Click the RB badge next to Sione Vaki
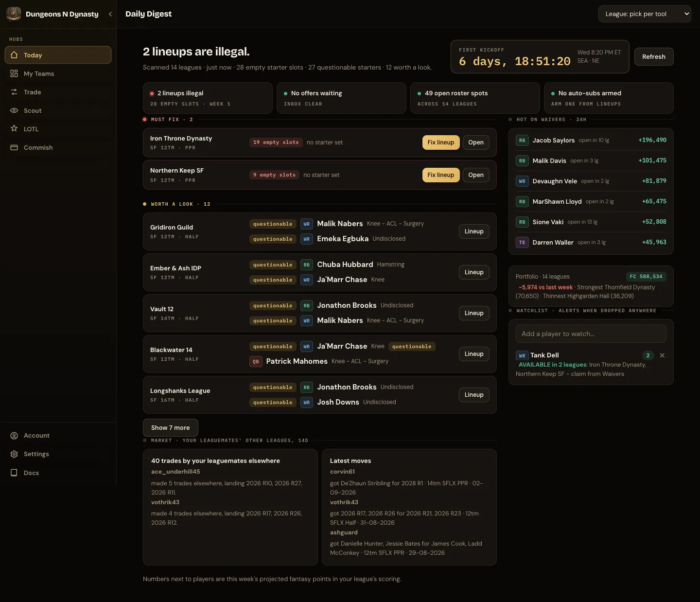This screenshot has width=700, height=602. 522,222
